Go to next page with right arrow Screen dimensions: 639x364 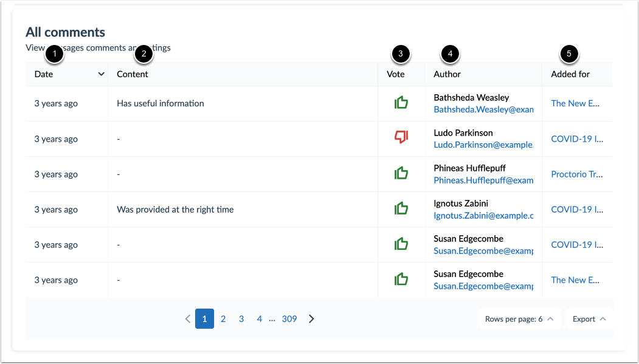[x=311, y=319]
